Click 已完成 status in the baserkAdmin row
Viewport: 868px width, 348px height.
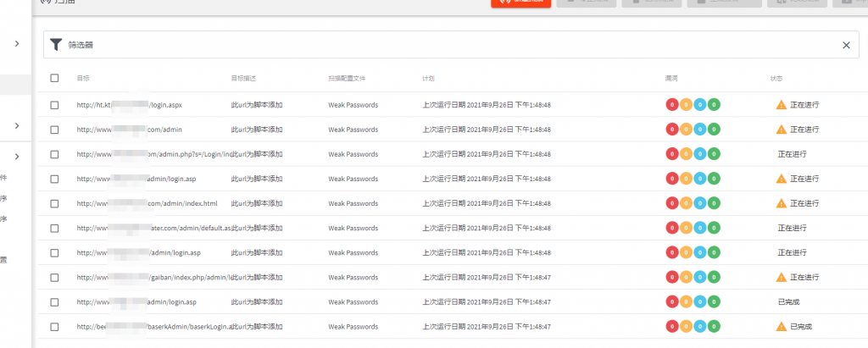click(800, 327)
